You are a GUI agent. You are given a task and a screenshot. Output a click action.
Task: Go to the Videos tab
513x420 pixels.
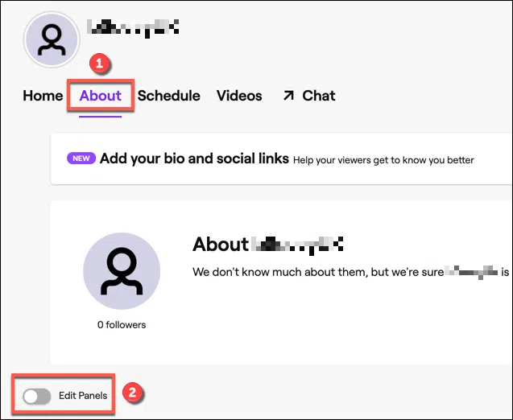tap(239, 96)
